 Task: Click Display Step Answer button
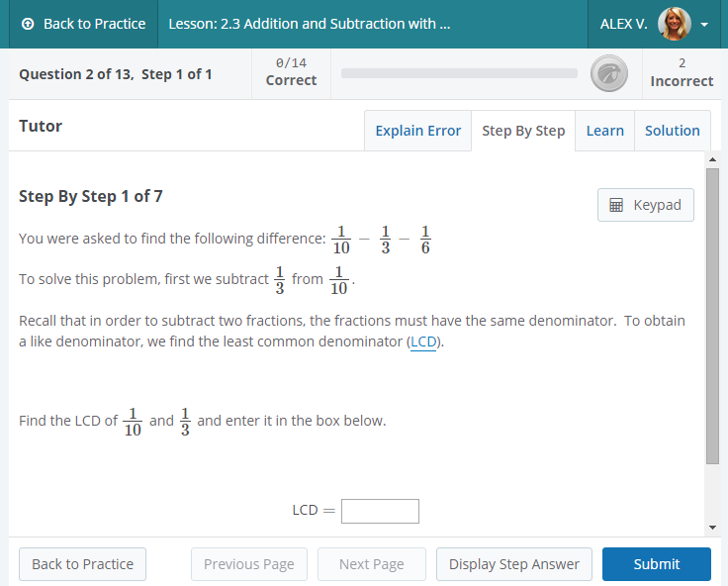(513, 564)
